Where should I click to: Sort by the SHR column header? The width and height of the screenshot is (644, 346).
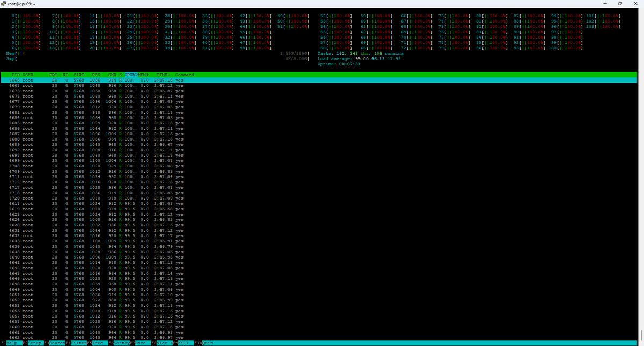[112, 75]
